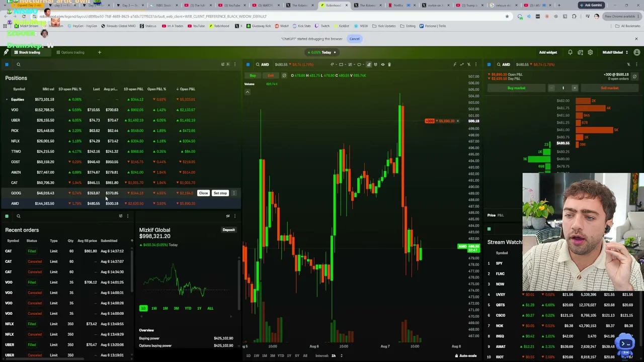Screen dimensions: 644x362
Task: Add a new layout tab with plus
Action: [x=99, y=52]
